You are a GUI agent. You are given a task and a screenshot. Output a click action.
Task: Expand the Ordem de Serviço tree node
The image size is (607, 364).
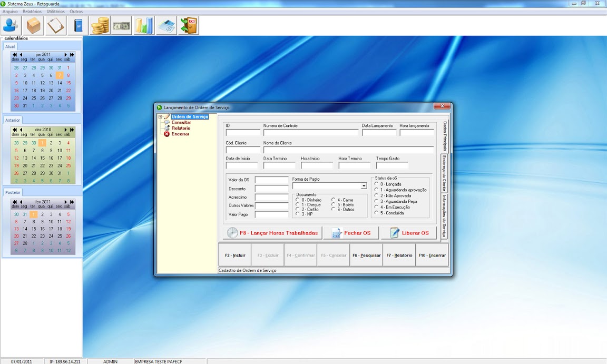coord(160,116)
